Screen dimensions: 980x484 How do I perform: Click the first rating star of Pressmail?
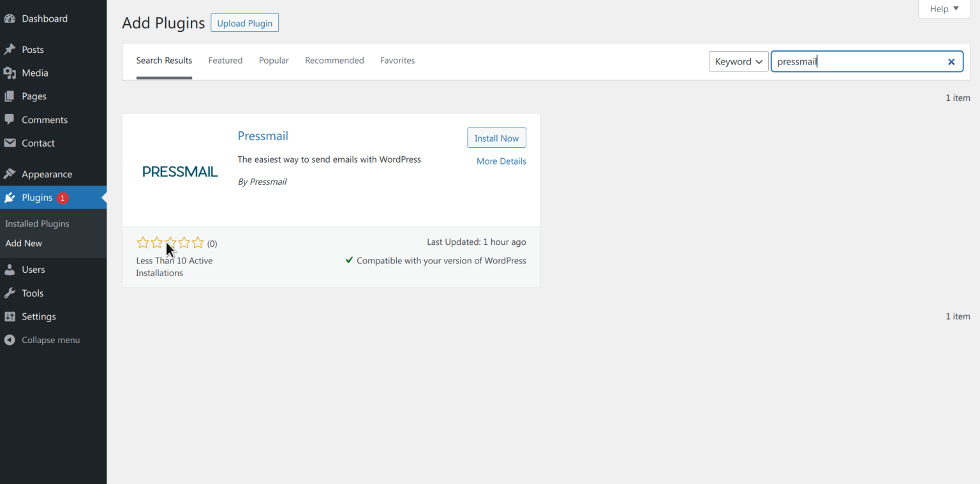point(143,242)
